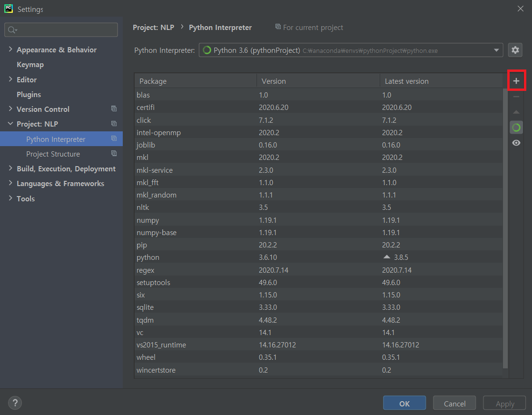Click the plus icon to install a package
Screen dimensions: 532x415
pyautogui.click(x=516, y=81)
